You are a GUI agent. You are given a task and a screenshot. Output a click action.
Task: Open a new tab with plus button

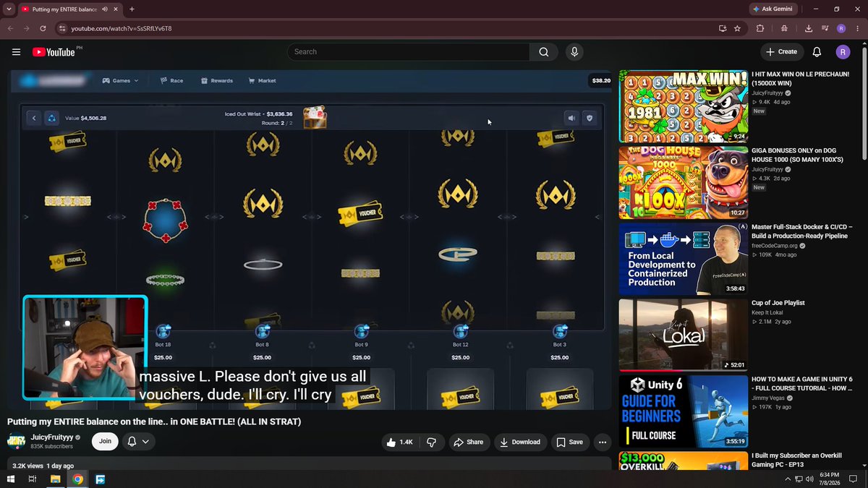[x=132, y=9]
